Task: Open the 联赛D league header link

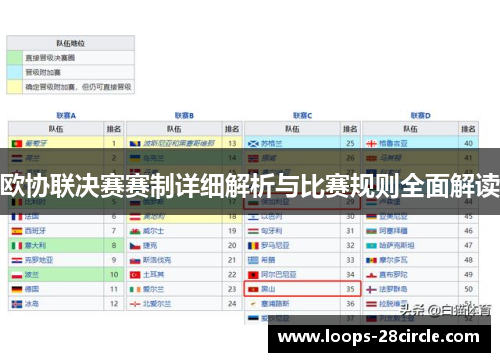Action: [x=421, y=116]
